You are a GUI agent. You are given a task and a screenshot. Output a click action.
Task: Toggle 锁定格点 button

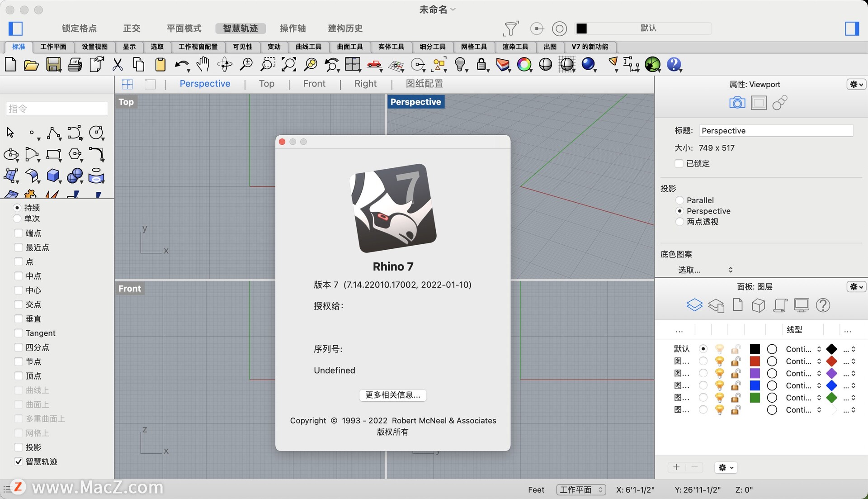pos(79,29)
